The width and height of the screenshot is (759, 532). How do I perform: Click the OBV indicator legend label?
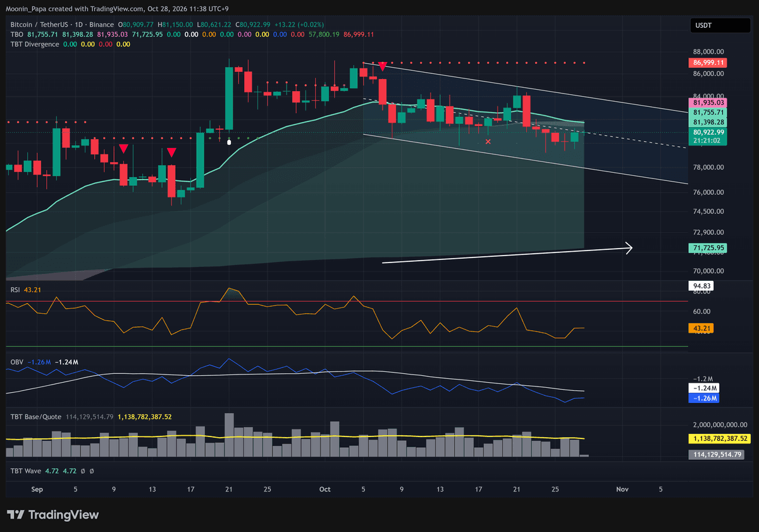point(16,362)
